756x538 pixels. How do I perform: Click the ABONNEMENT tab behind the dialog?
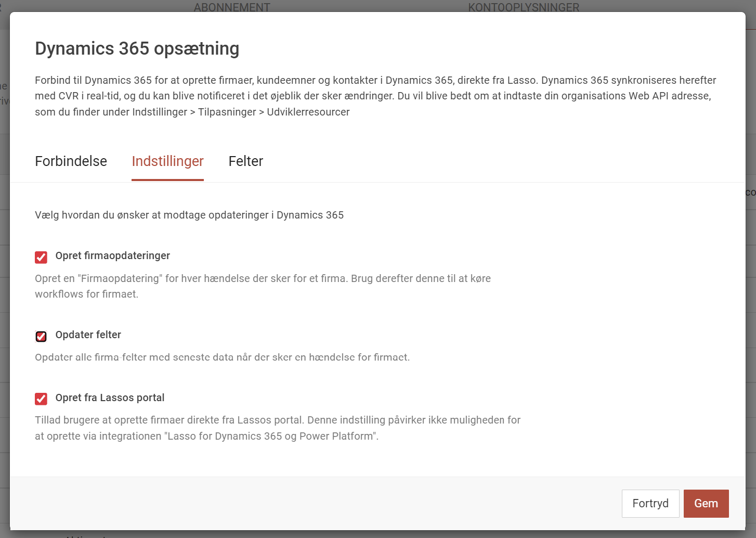(232, 7)
